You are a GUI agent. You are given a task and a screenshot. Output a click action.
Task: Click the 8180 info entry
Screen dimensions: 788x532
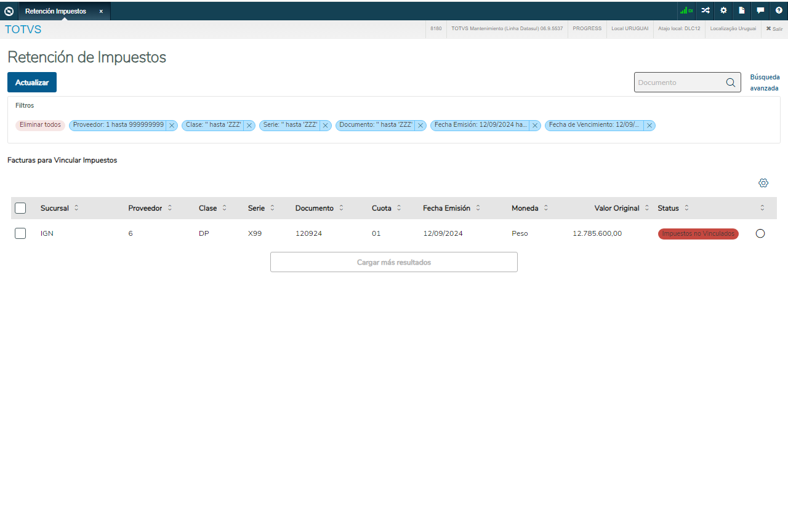pos(436,29)
